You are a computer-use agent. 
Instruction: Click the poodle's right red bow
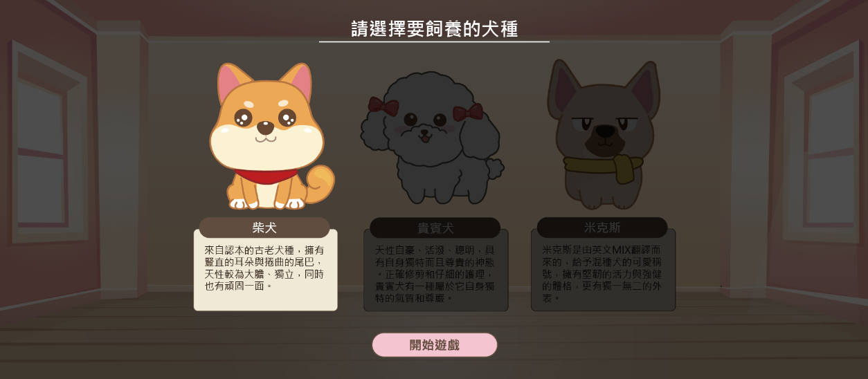(x=468, y=111)
